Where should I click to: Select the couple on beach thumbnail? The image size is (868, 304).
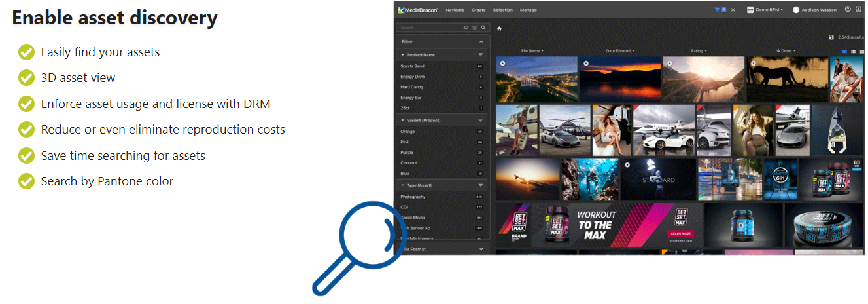click(x=846, y=79)
